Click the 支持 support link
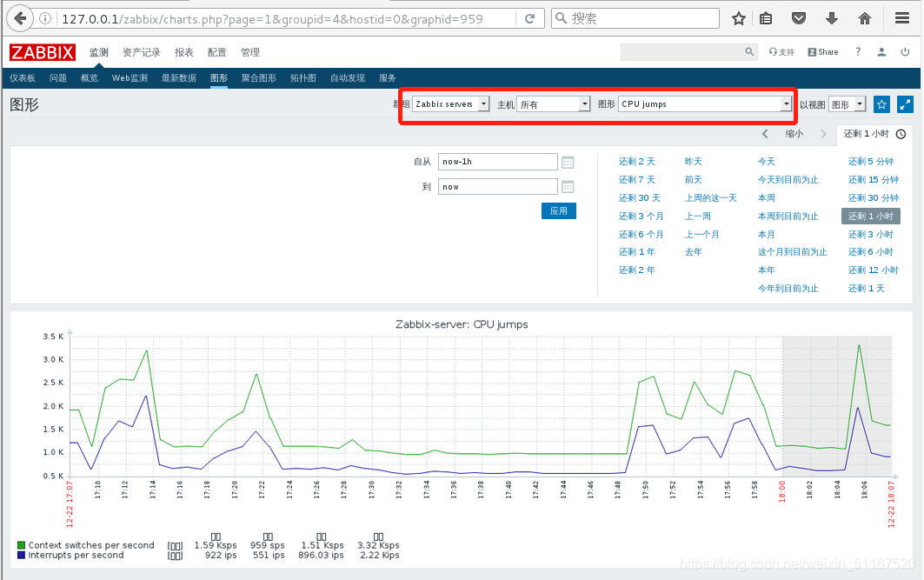The width and height of the screenshot is (924, 580). [x=781, y=52]
